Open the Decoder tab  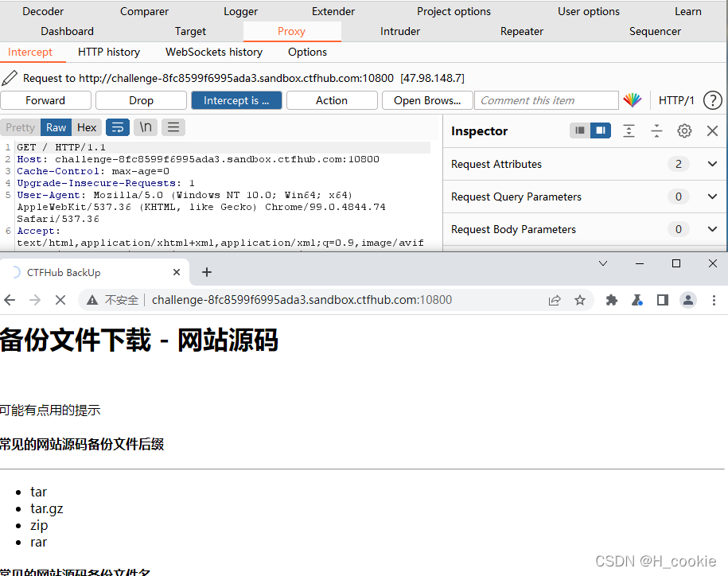point(43,11)
